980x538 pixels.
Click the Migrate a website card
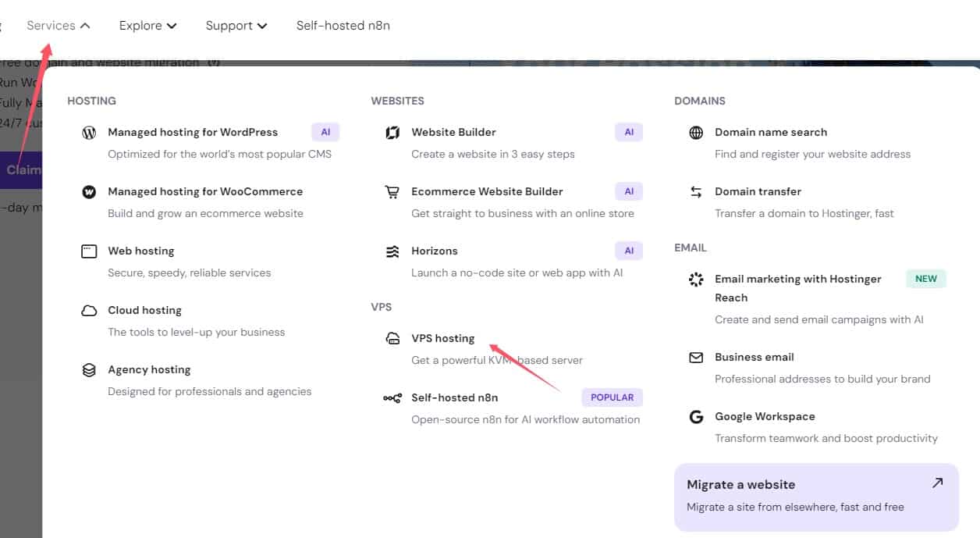tap(815, 496)
